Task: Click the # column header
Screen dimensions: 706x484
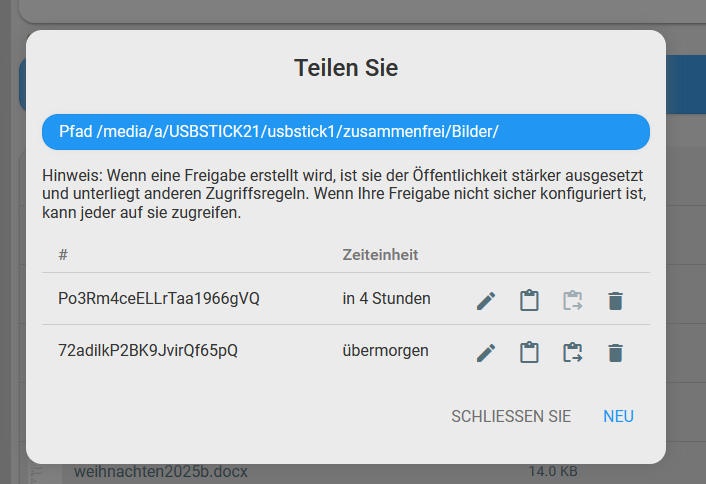Action: [63, 255]
